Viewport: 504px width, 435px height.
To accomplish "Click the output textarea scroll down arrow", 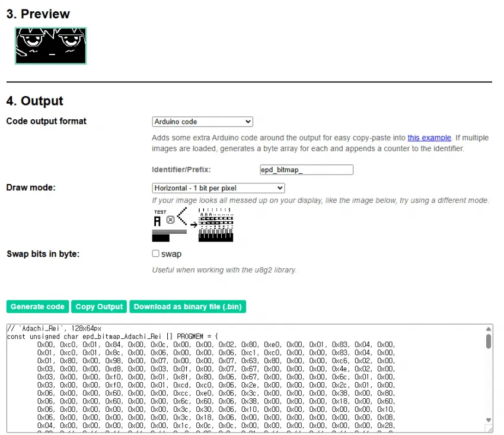I will (x=488, y=420).
